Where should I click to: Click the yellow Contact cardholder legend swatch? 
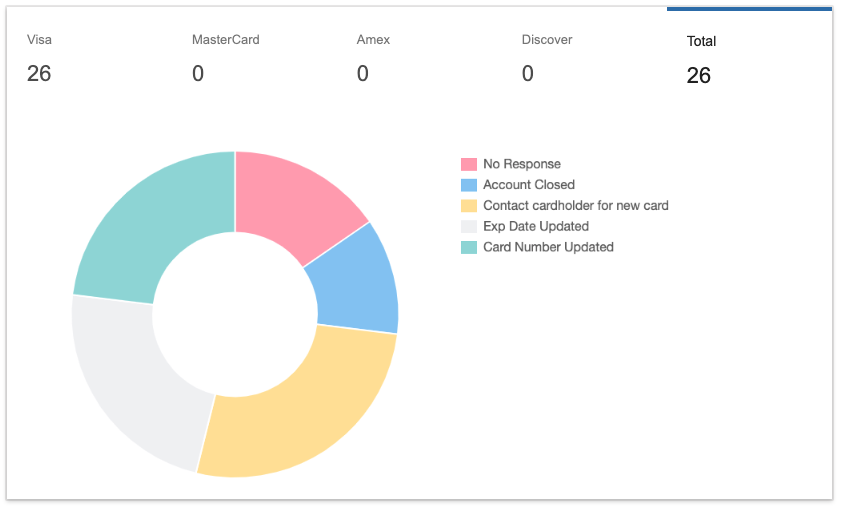[469, 205]
